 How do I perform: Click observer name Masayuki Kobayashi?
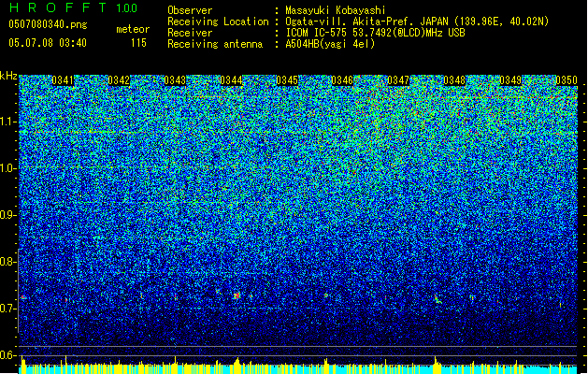pyautogui.click(x=336, y=10)
